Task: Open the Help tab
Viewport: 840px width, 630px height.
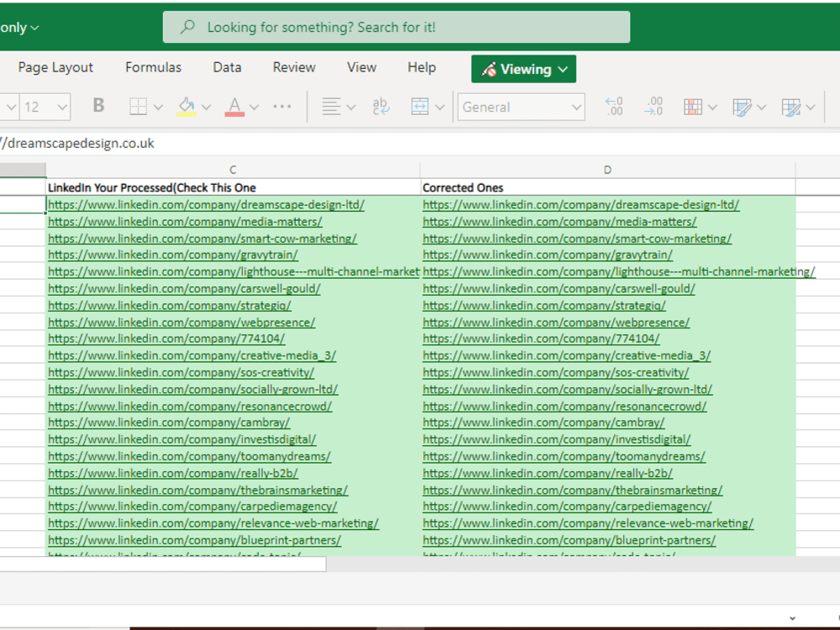Action: [422, 67]
